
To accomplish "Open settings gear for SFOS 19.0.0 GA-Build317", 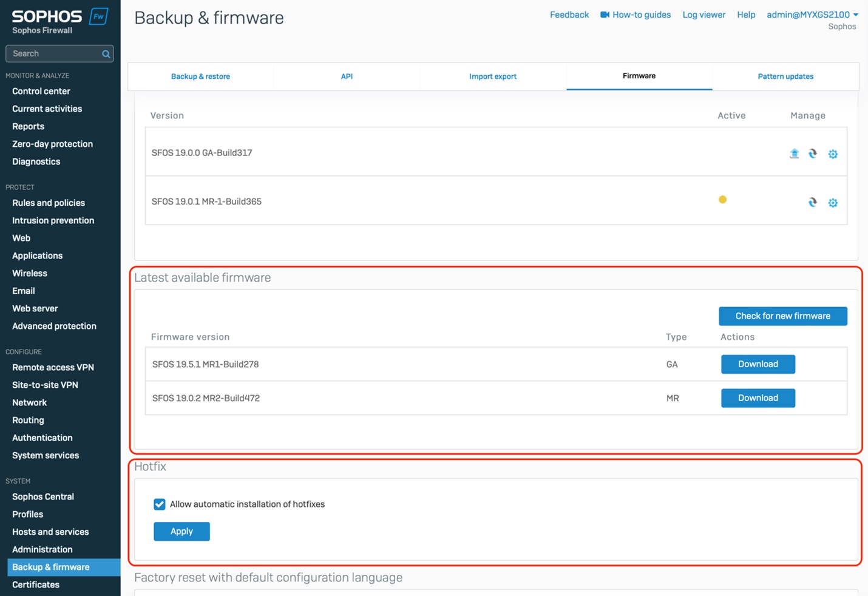I will (x=833, y=154).
